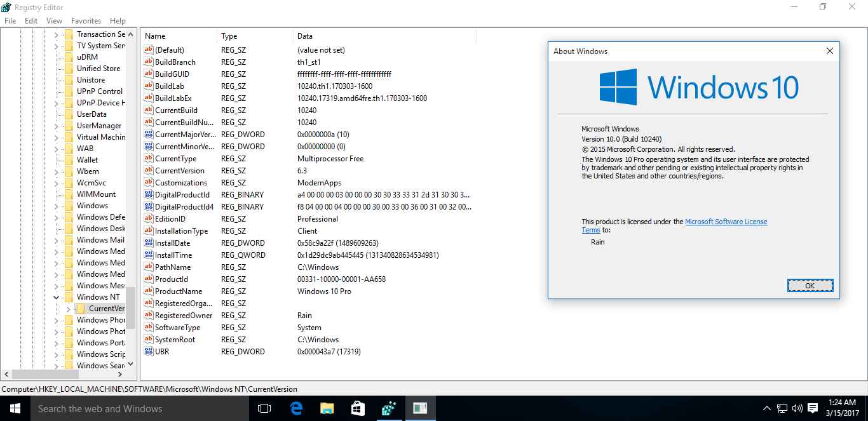Click the taskbar search box

pos(140,408)
